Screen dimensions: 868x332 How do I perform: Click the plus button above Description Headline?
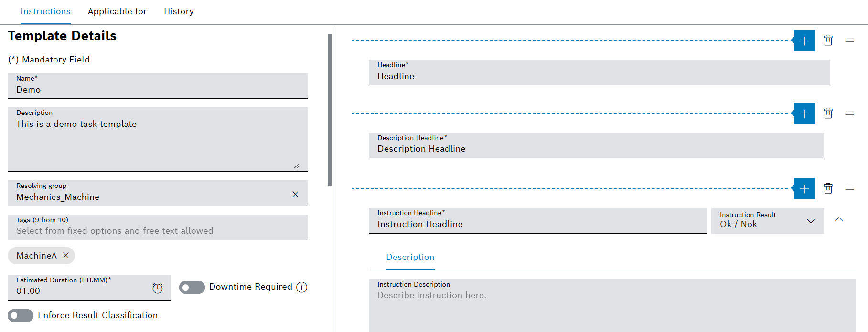804,114
